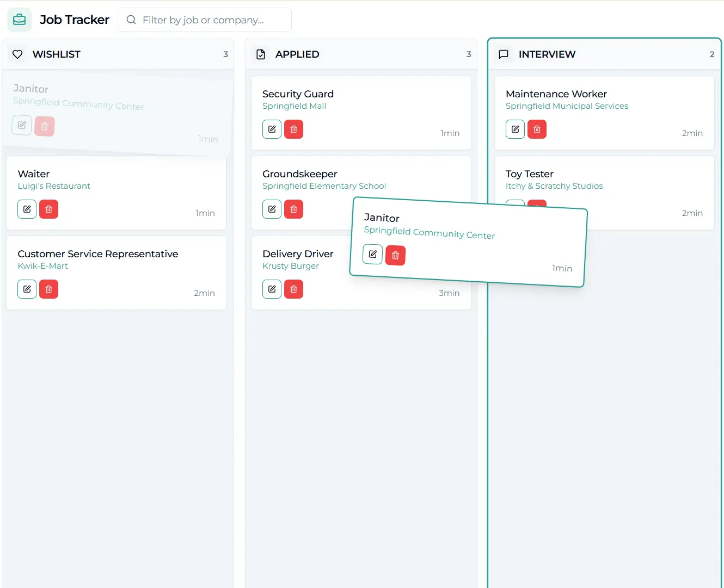Click the Wishlist column count badge
The image size is (724, 588).
pos(225,54)
